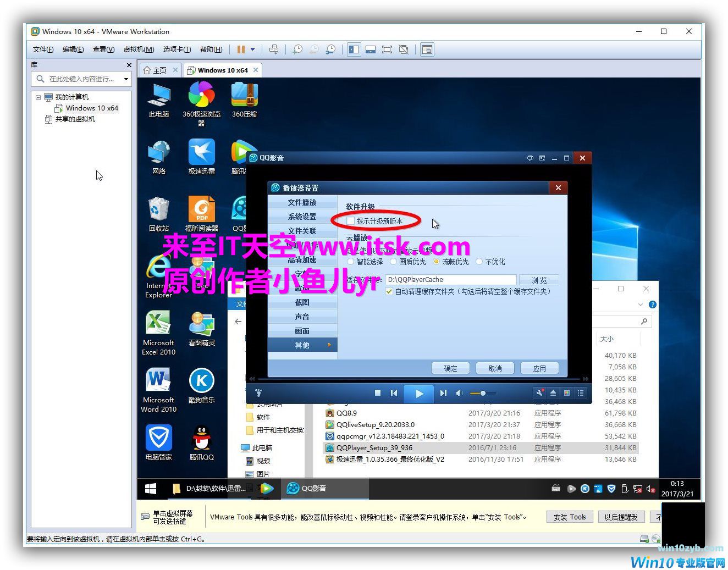The width and height of the screenshot is (728, 570).
Task: Select the 画质优先 radio button
Action: 394,262
